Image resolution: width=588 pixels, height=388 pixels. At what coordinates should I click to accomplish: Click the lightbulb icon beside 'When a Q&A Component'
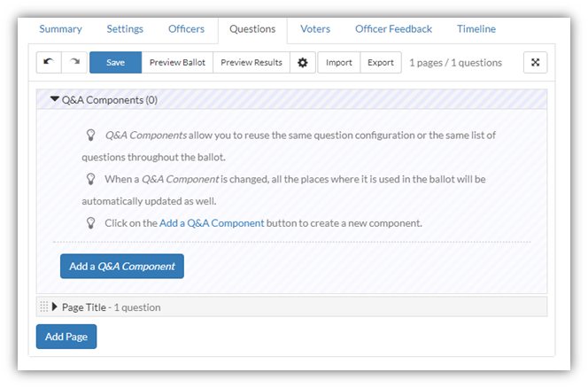(x=90, y=179)
